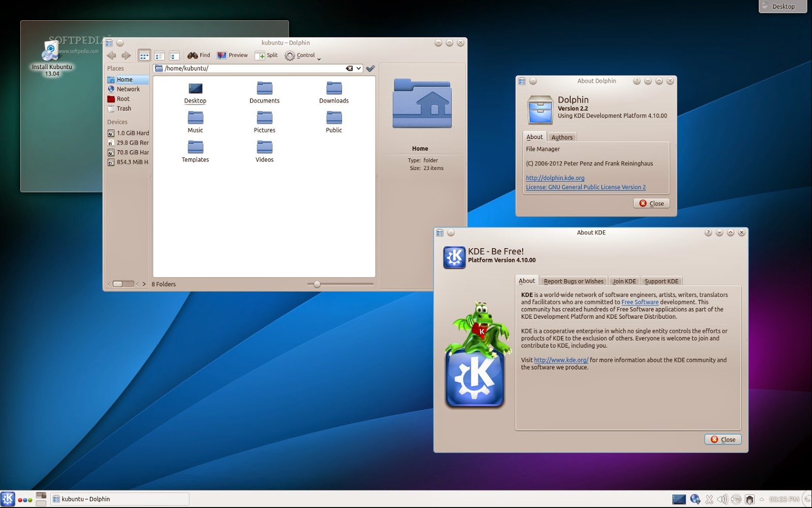Select the Pictures folder icon
The width and height of the screenshot is (812, 508).
264,122
